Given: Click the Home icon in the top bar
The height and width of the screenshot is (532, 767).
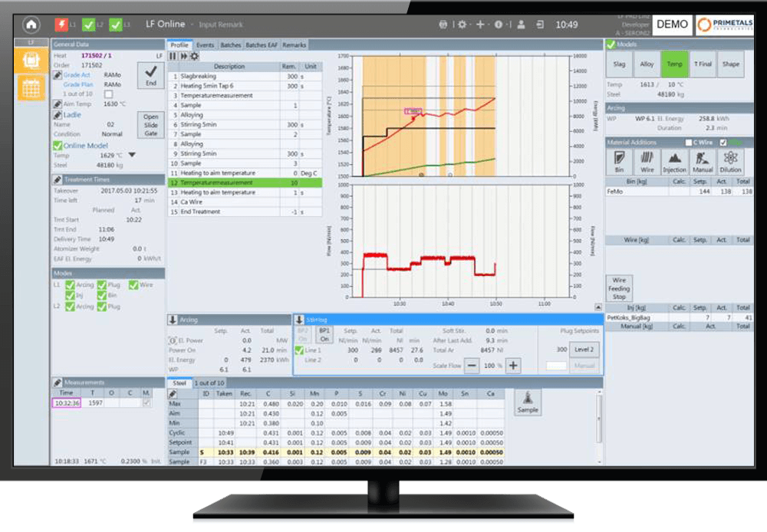Looking at the screenshot, I should (31, 25).
